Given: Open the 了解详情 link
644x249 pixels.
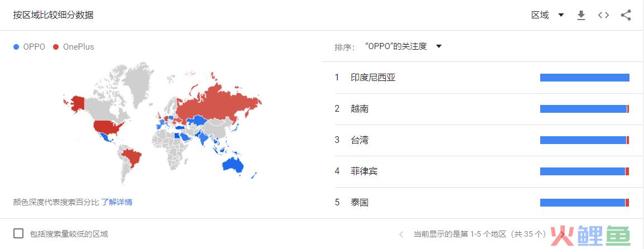Looking at the screenshot, I should pyautogui.click(x=117, y=202).
